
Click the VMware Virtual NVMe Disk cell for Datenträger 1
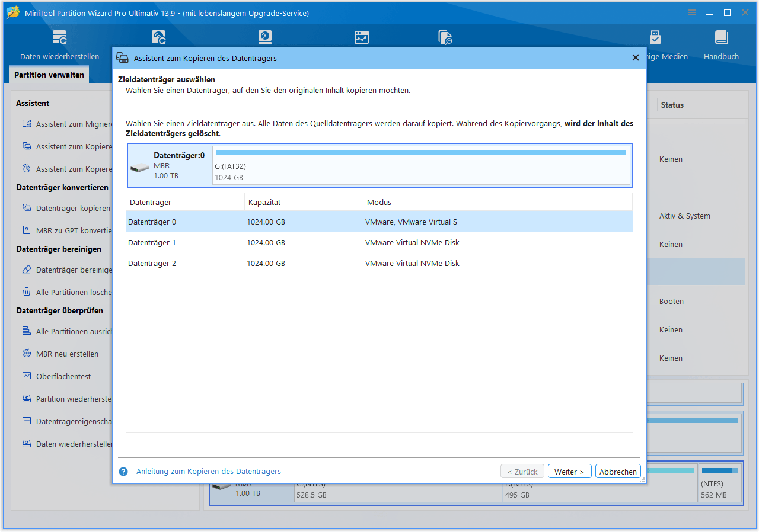(x=412, y=242)
